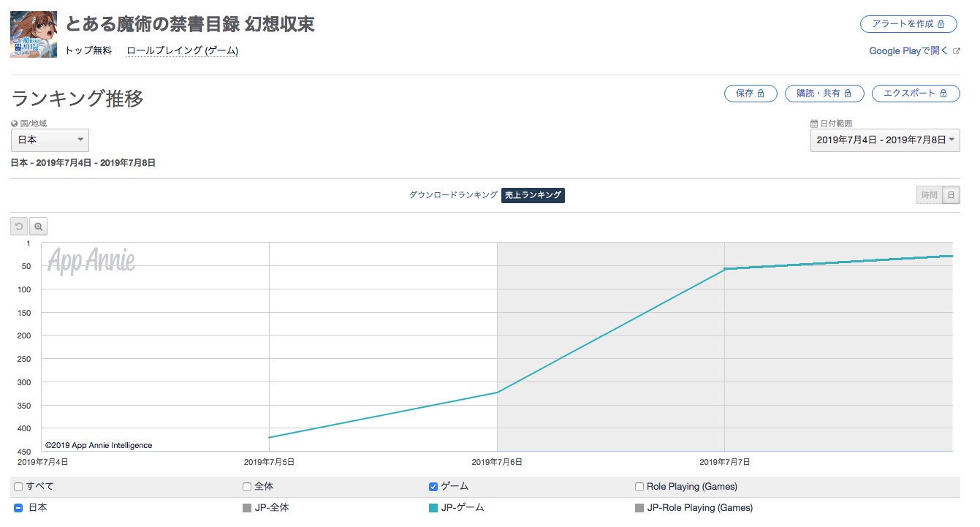Viewport: 980px width, 527px height.
Task: Open the date range dropdown
Action: [885, 140]
